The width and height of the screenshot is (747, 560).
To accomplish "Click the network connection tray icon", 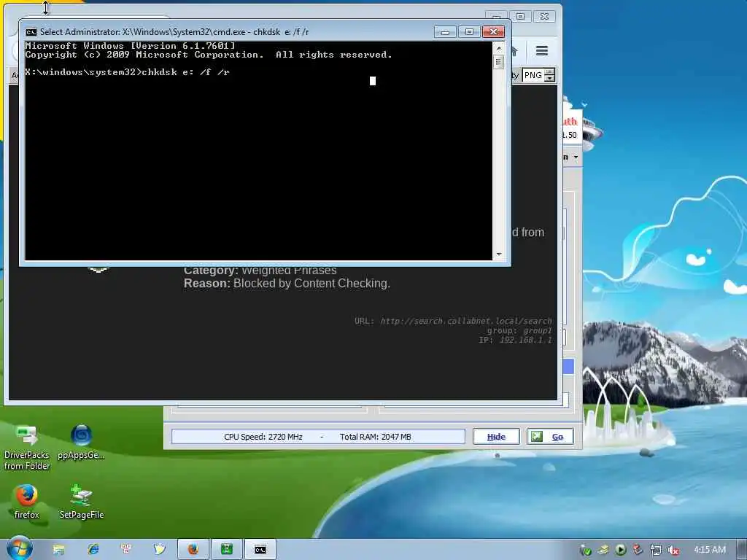I will tap(656, 550).
